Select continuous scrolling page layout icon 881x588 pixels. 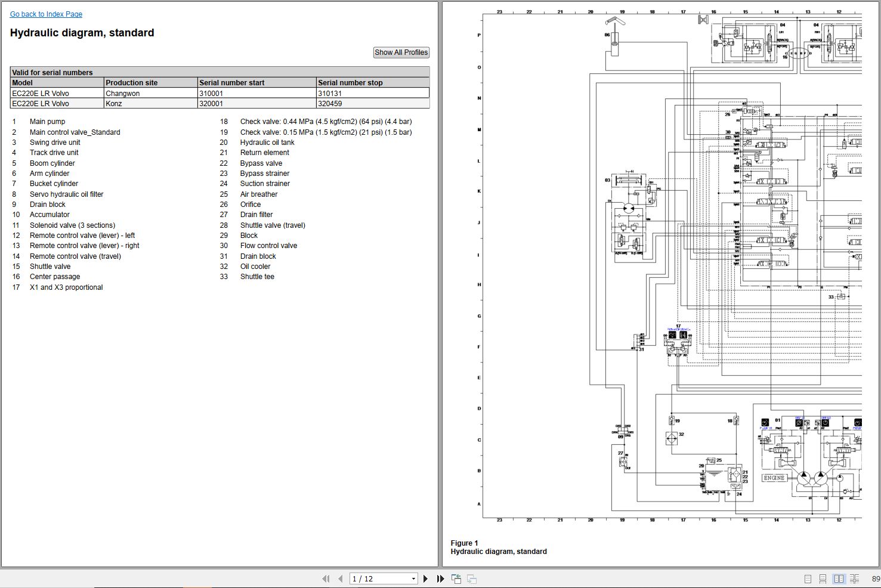pos(823,578)
